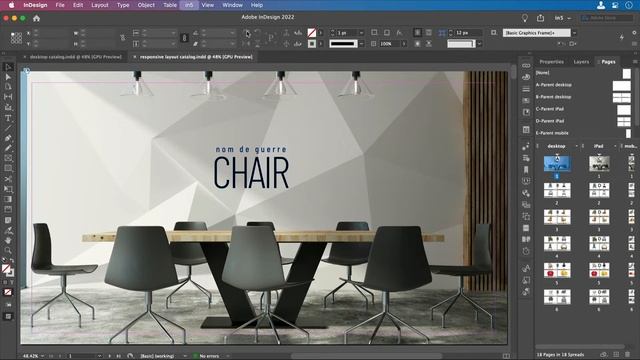Create new page button in Pages panel
The image size is (640, 360).
(x=616, y=354)
